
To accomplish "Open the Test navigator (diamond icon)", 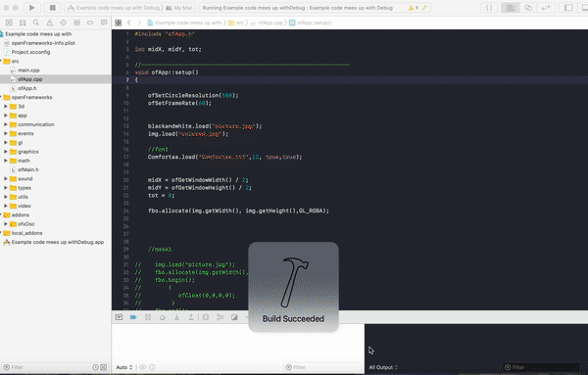I will [x=63, y=23].
